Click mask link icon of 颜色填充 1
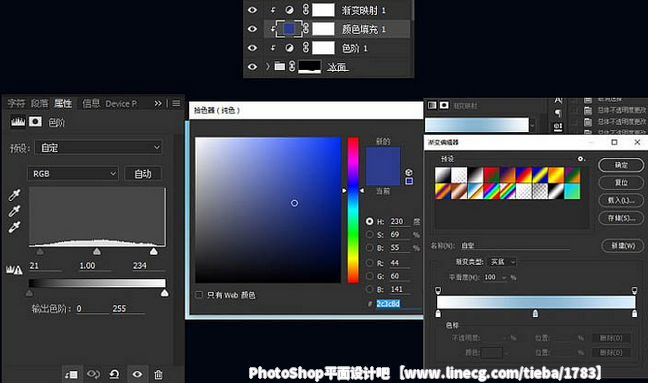 [306, 28]
